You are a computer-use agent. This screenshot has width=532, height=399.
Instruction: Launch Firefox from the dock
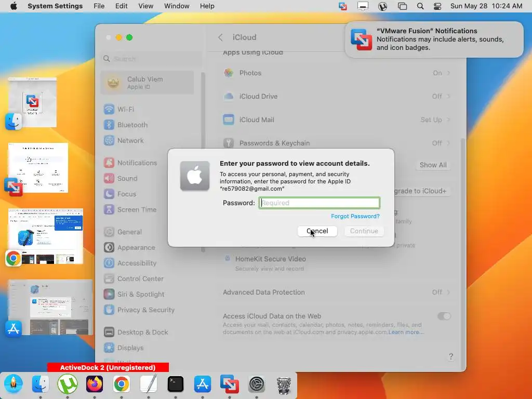coord(95,384)
